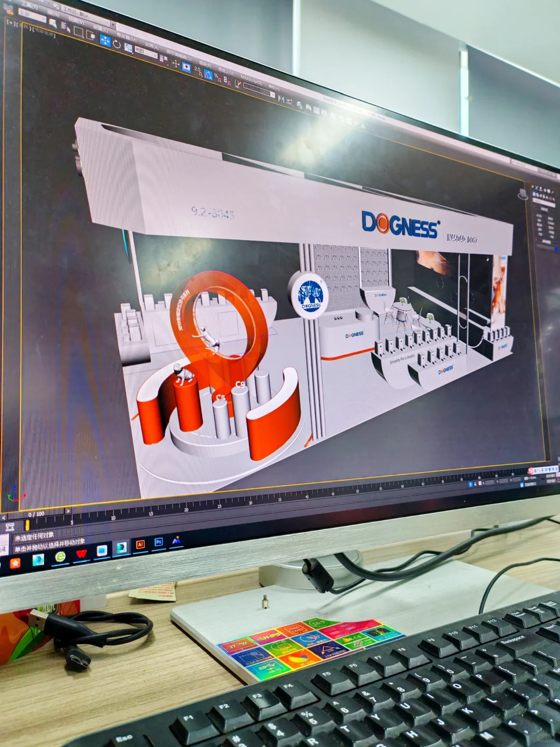Open the Named Selection Sets dropdown
560x747 pixels.
click(x=259, y=91)
